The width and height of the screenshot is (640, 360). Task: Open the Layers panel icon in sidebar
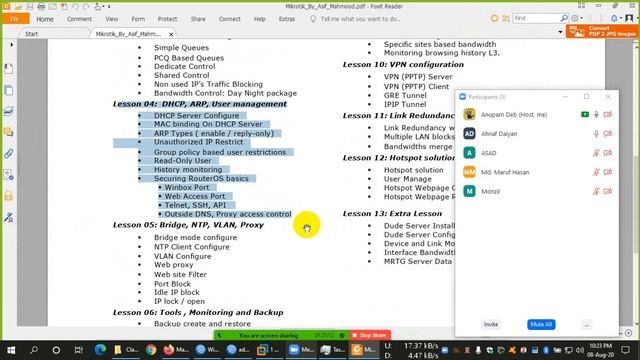click(9, 111)
